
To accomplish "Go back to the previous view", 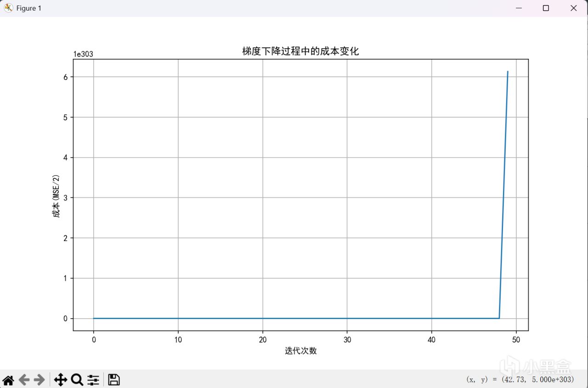I will pyautogui.click(x=24, y=380).
